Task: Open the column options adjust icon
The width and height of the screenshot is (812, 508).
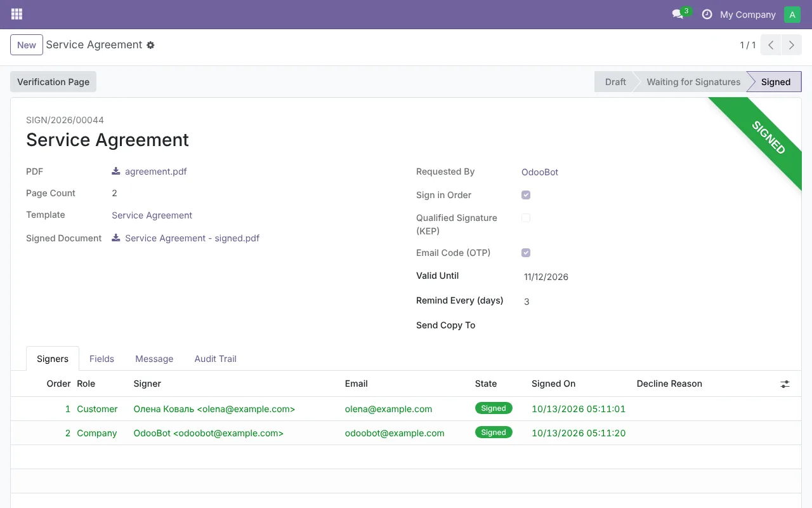Action: pyautogui.click(x=785, y=384)
